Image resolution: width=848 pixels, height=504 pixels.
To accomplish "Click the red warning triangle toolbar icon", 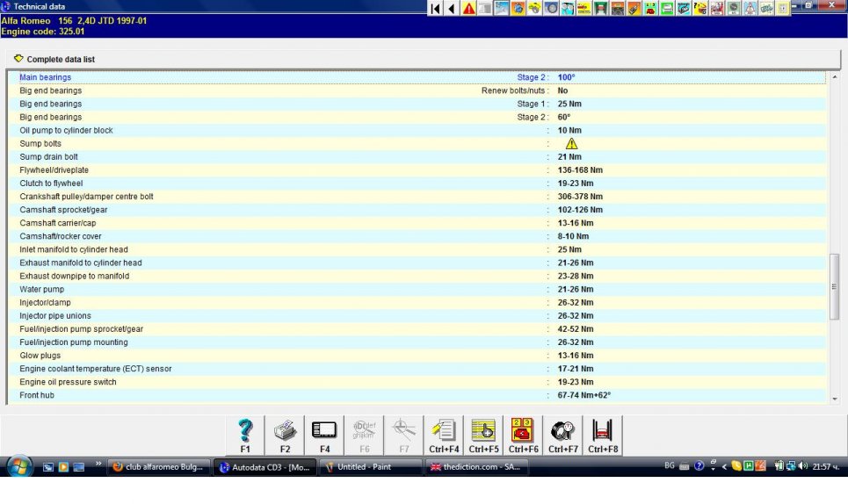I will click(x=469, y=9).
